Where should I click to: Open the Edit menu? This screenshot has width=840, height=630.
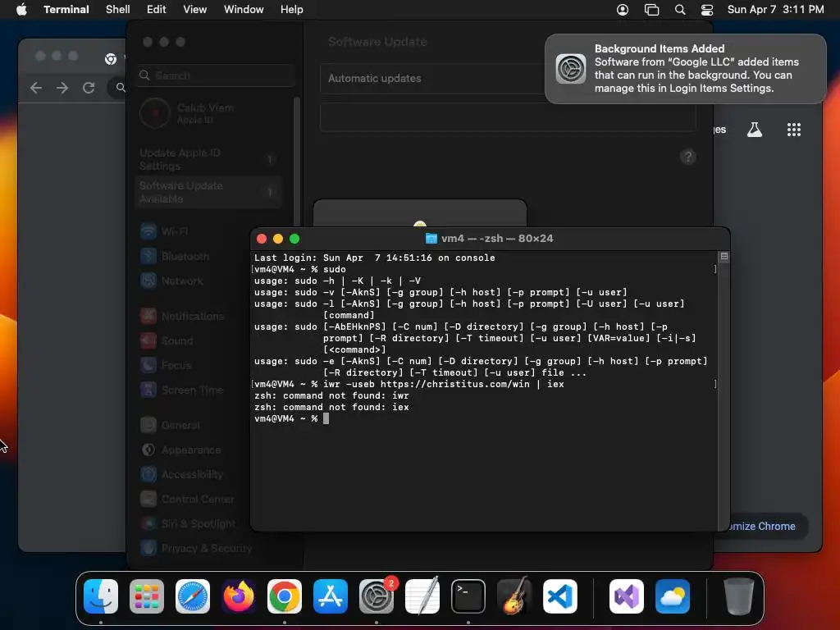coord(156,9)
